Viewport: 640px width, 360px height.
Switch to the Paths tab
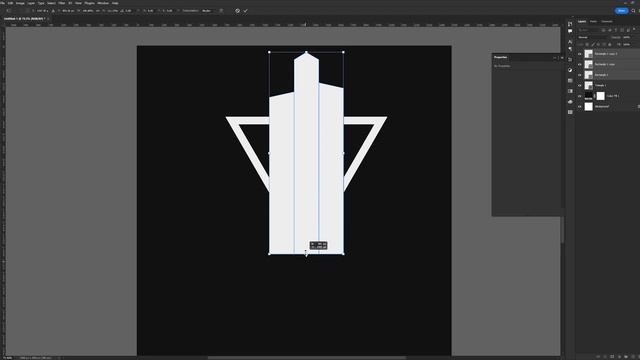593,22
